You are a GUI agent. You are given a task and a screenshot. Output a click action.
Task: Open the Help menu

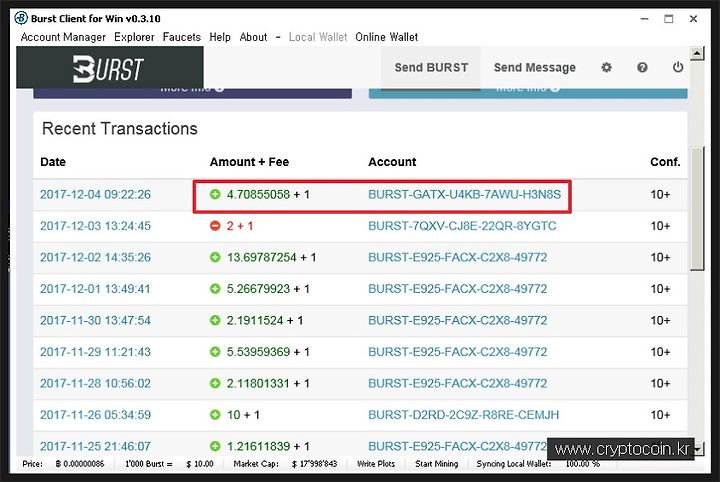[x=220, y=37]
